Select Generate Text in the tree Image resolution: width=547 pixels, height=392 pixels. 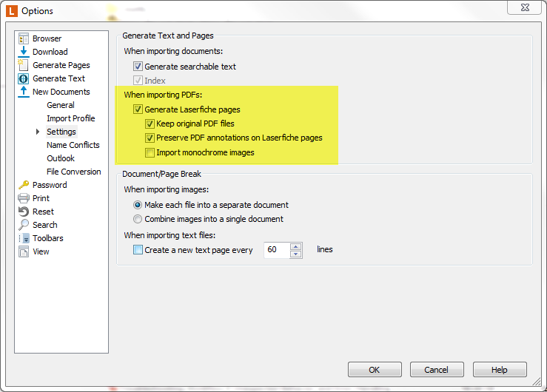point(58,78)
